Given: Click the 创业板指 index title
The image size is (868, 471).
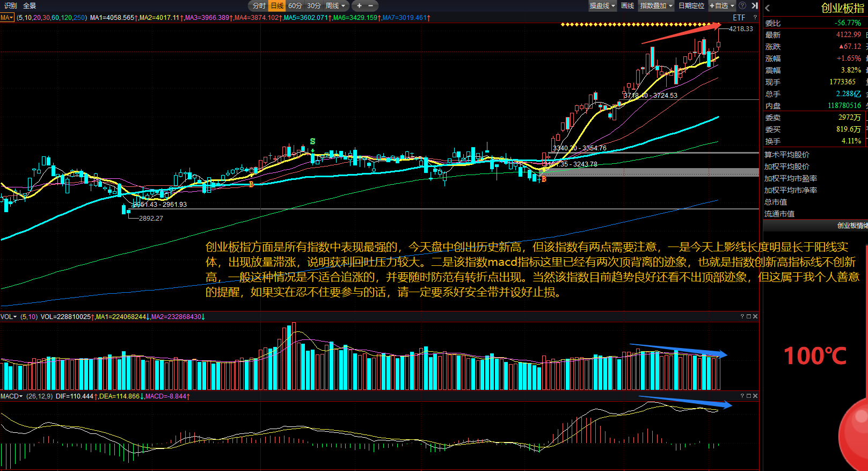Looking at the screenshot, I should (x=842, y=8).
